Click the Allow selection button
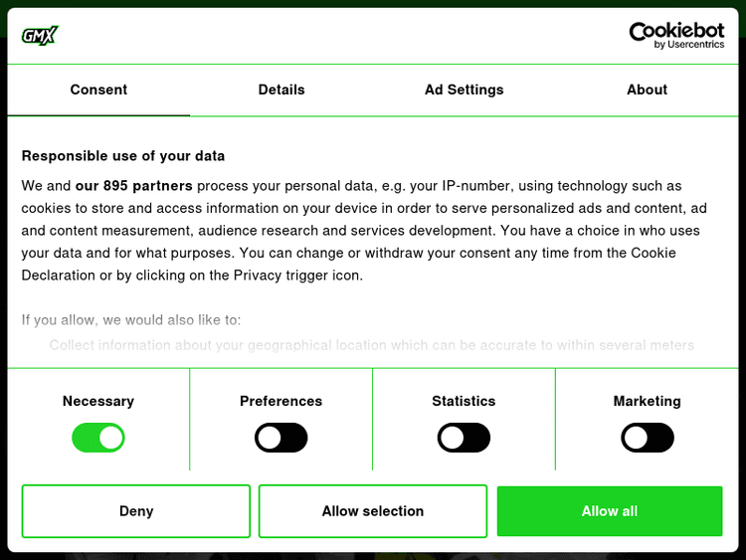This screenshot has width=746, height=560. 373,511
